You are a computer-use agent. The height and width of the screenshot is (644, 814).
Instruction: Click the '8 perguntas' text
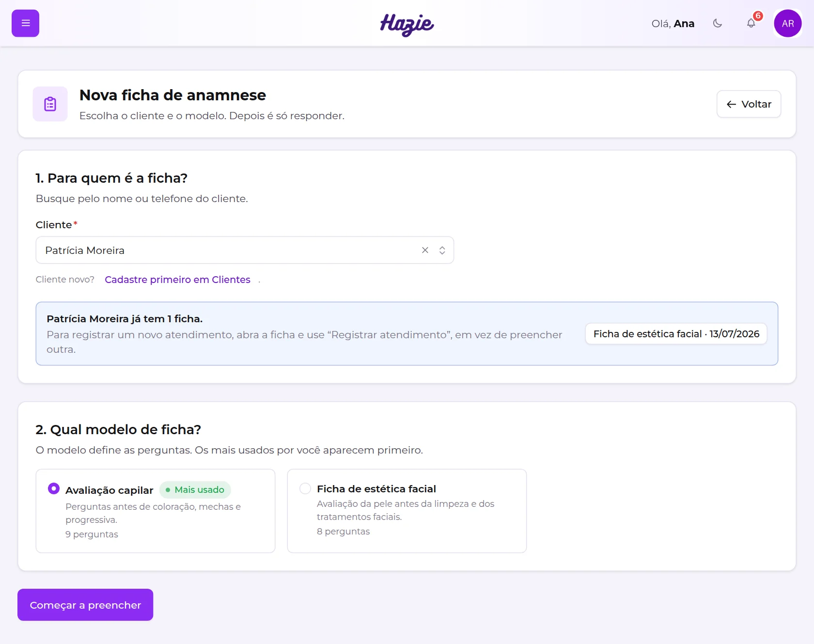point(343,531)
